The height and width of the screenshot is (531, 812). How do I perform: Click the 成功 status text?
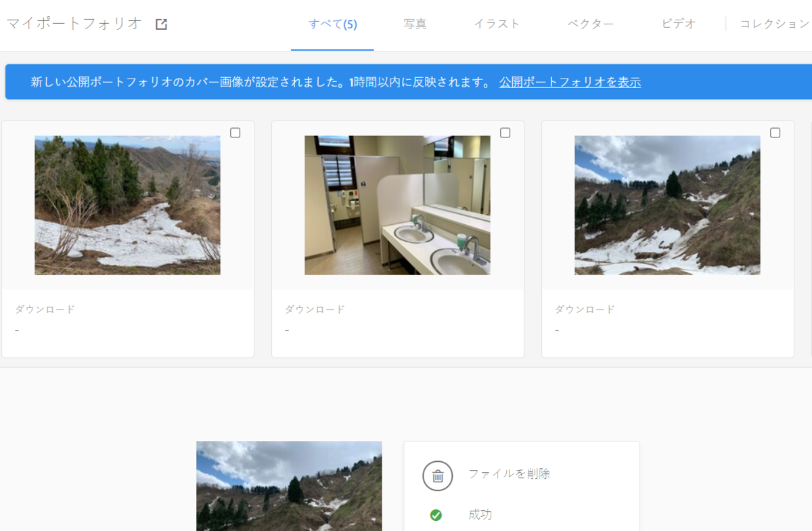(480, 515)
